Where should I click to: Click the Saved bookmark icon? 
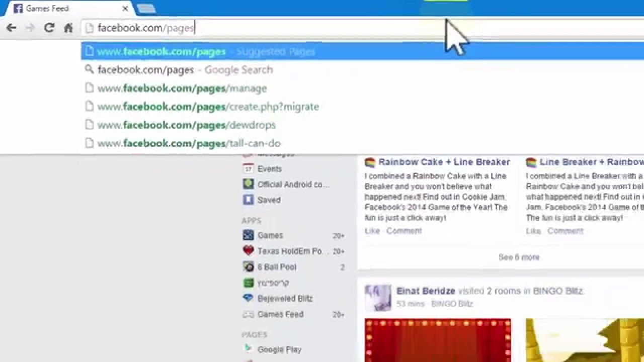248,200
